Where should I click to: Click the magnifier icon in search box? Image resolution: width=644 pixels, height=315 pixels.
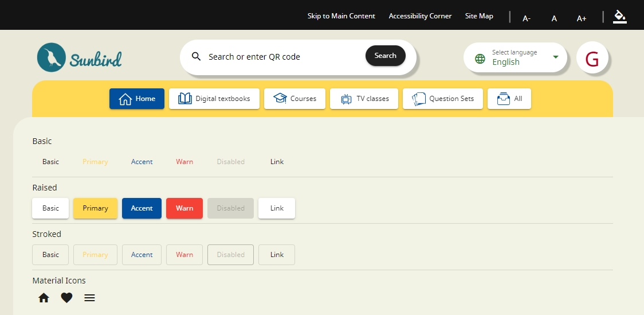[x=196, y=56]
